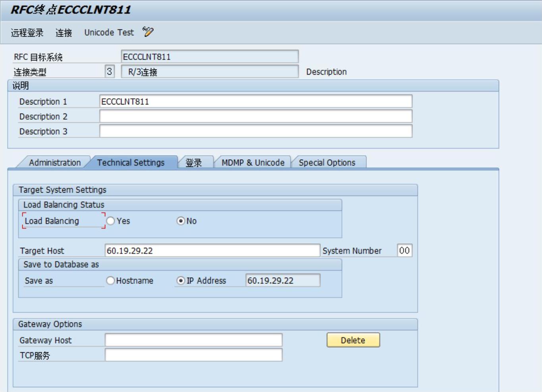Click the Gateway Host label

pos(46,340)
